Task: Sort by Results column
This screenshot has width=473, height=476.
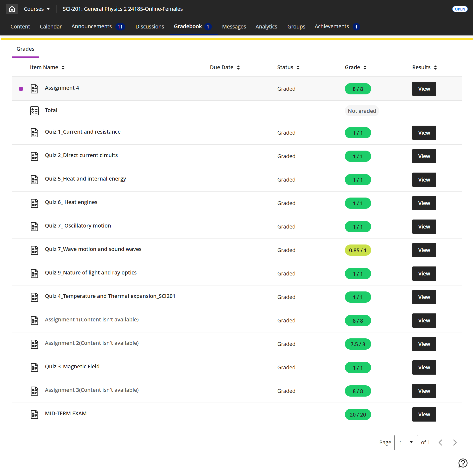Action: [425, 67]
